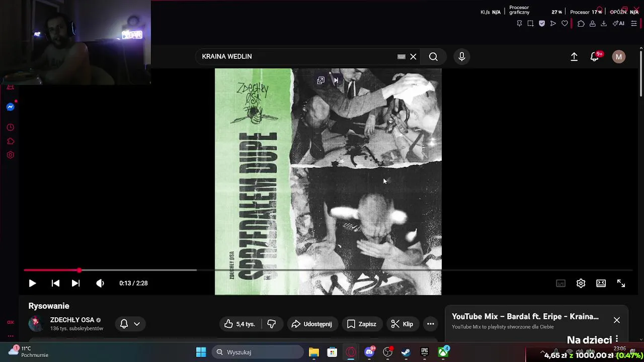
Task: Open Easy Setup sliders menu
Action: click(x=634, y=24)
